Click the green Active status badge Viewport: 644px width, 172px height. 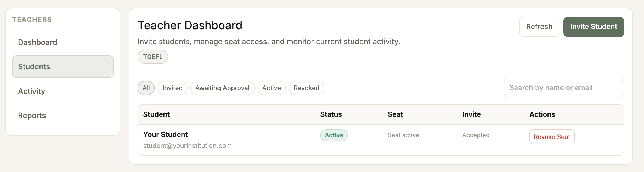click(x=334, y=135)
